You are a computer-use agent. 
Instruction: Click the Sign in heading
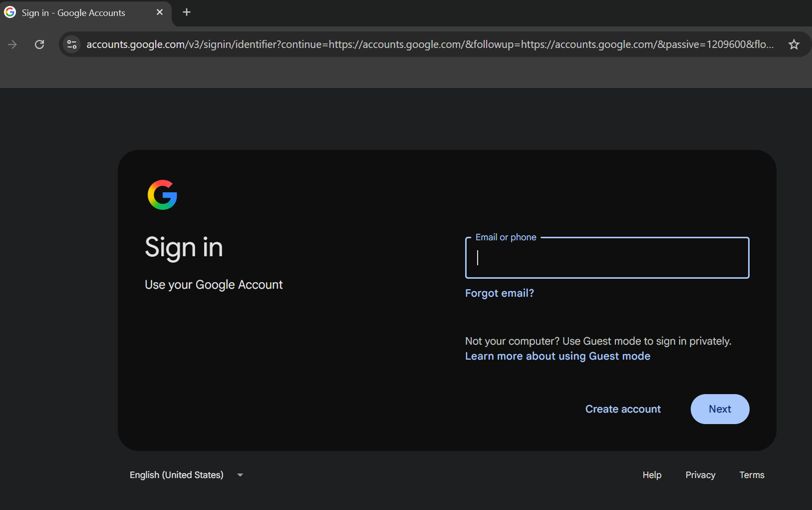(x=184, y=247)
